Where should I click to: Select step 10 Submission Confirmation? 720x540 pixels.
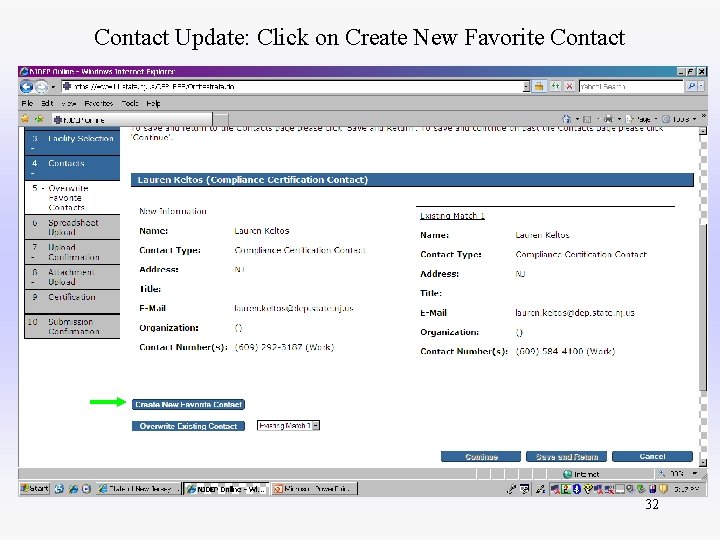click(73, 326)
